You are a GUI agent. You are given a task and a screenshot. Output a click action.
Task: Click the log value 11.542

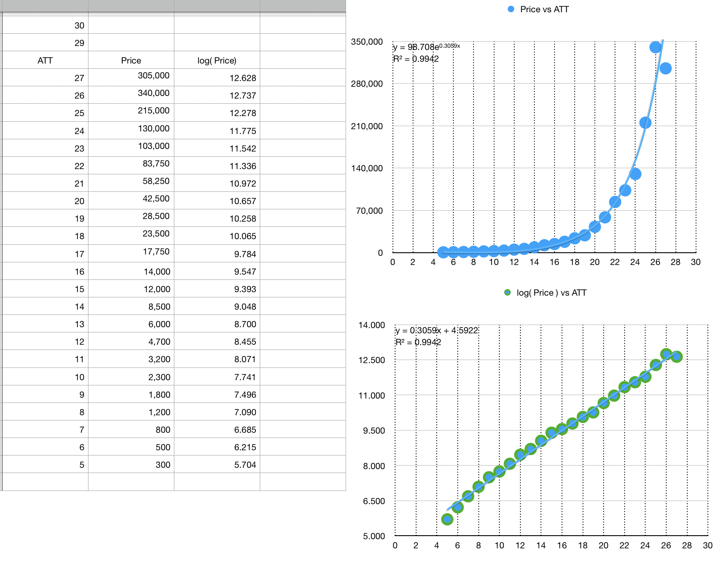(x=217, y=148)
